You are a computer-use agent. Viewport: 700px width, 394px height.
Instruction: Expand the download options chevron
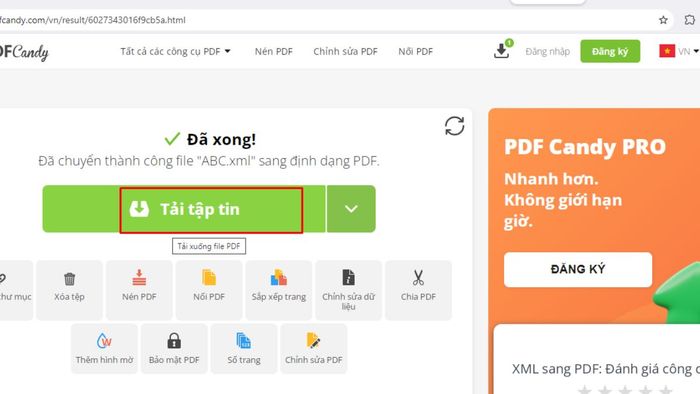click(351, 209)
